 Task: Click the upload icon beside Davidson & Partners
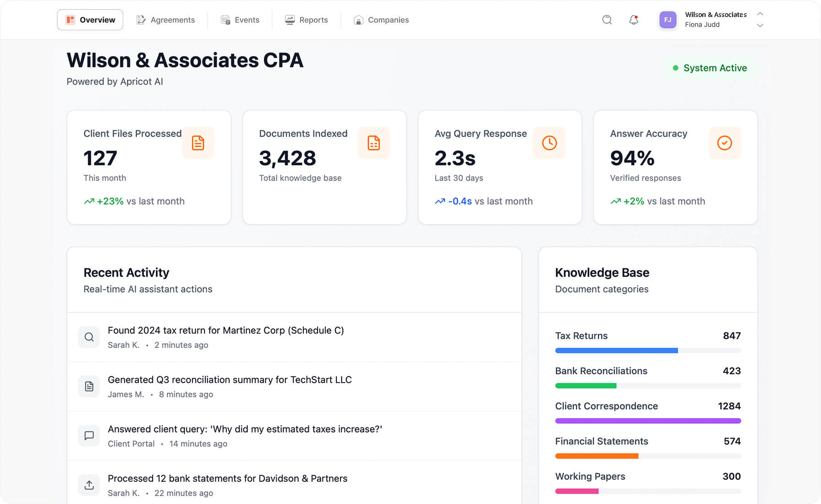click(89, 485)
